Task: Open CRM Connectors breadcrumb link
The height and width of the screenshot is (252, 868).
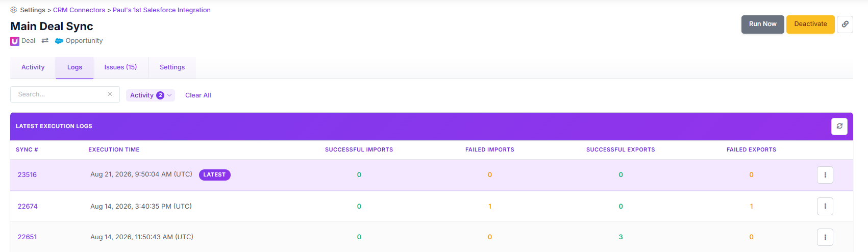Action: [79, 10]
